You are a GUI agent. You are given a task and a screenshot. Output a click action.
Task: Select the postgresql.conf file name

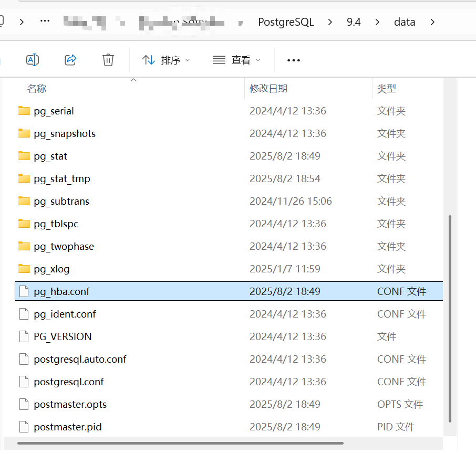[x=69, y=382]
